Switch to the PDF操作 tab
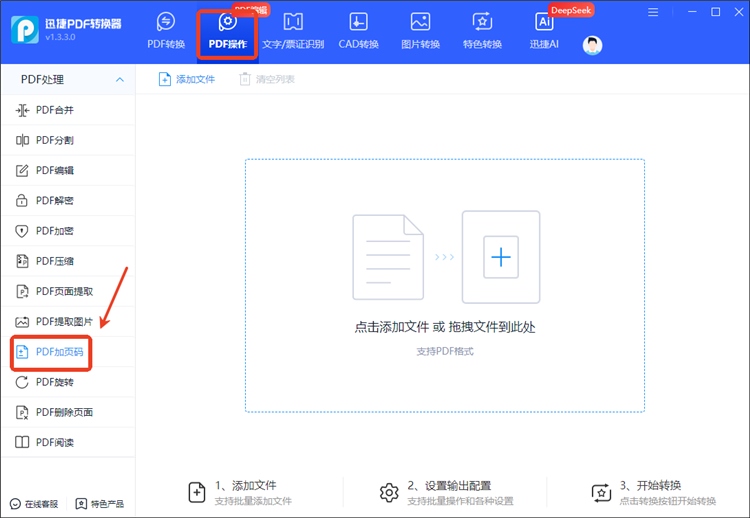The image size is (750, 518). (x=228, y=32)
